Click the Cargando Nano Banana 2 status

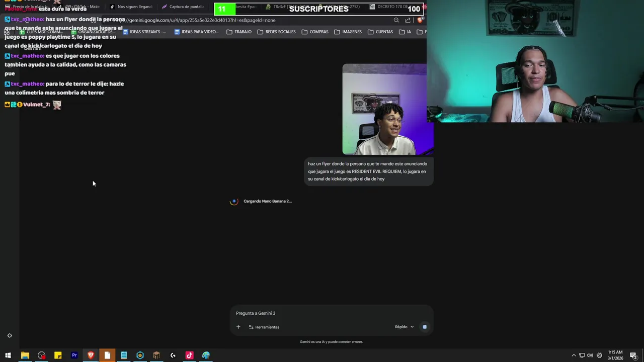(268, 201)
